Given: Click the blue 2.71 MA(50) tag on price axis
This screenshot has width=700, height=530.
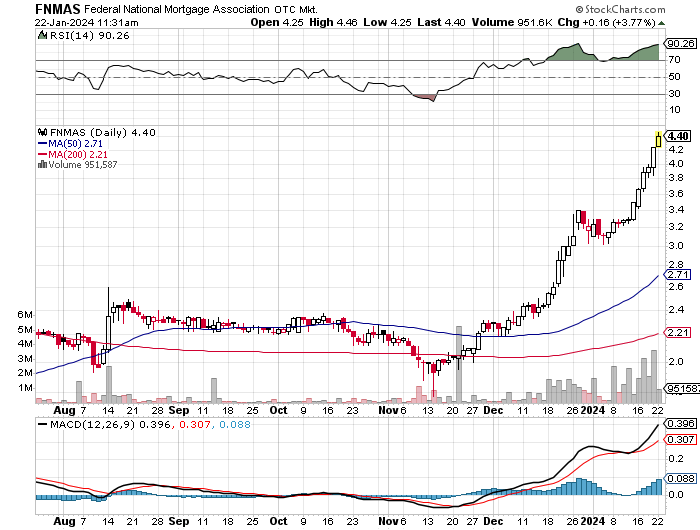Looking at the screenshot, I should pyautogui.click(x=678, y=274).
